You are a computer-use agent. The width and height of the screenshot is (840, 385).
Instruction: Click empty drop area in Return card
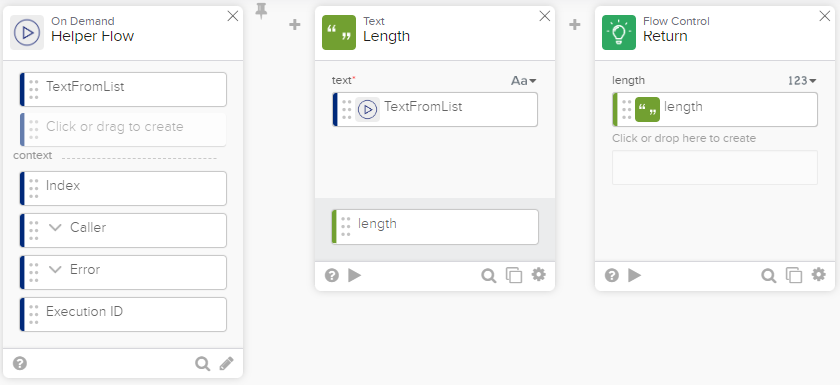click(x=715, y=168)
